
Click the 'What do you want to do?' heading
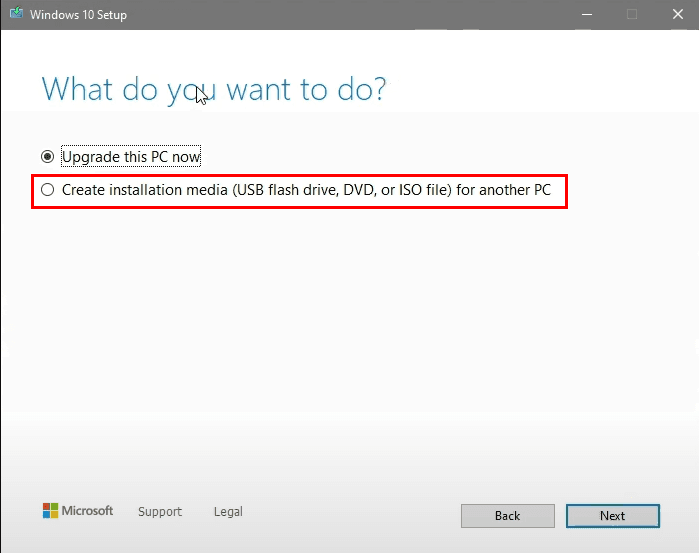[x=214, y=90]
